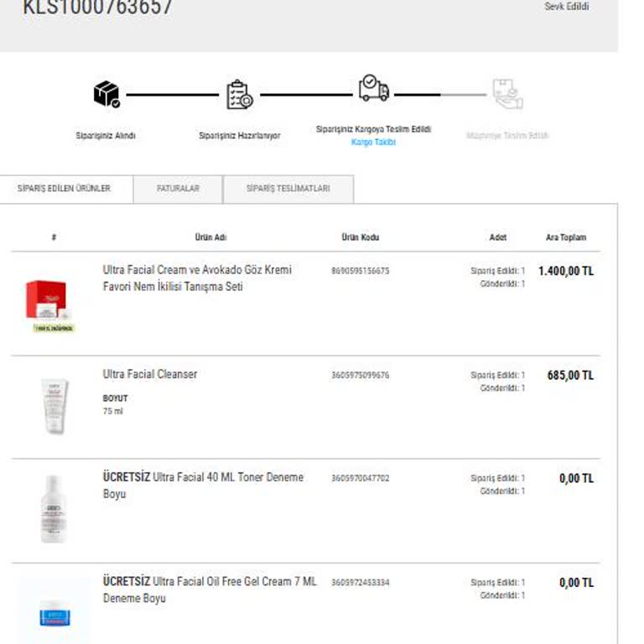This screenshot has width=644, height=644.
Task: Select the Sipariş Edilen Ürünler tab
Action: (64, 189)
